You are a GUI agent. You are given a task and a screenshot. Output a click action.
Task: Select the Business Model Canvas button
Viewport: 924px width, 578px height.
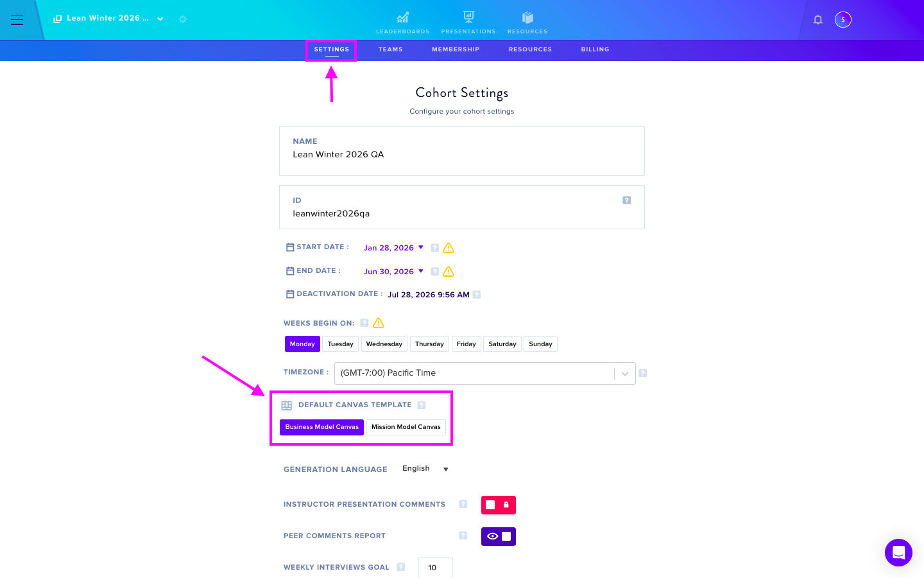tap(322, 427)
